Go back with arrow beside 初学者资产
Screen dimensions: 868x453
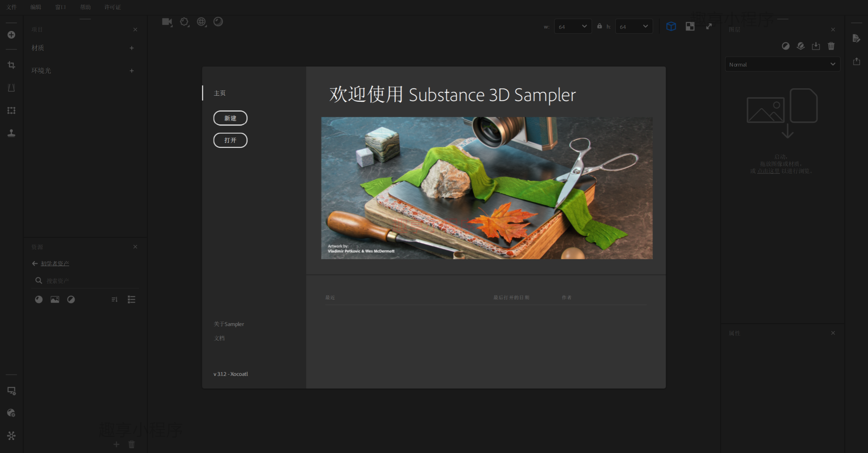click(x=35, y=263)
